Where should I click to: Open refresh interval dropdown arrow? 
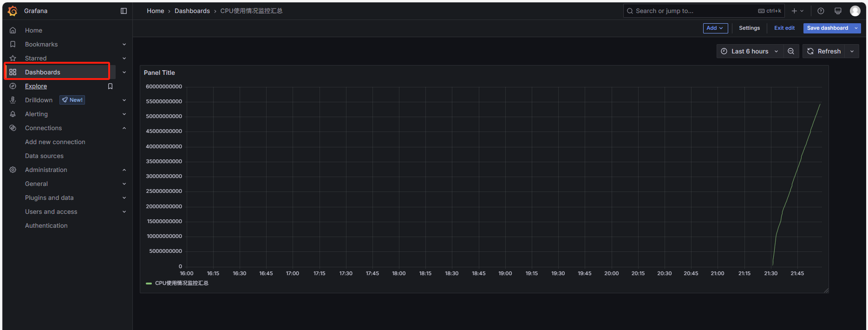tap(852, 51)
